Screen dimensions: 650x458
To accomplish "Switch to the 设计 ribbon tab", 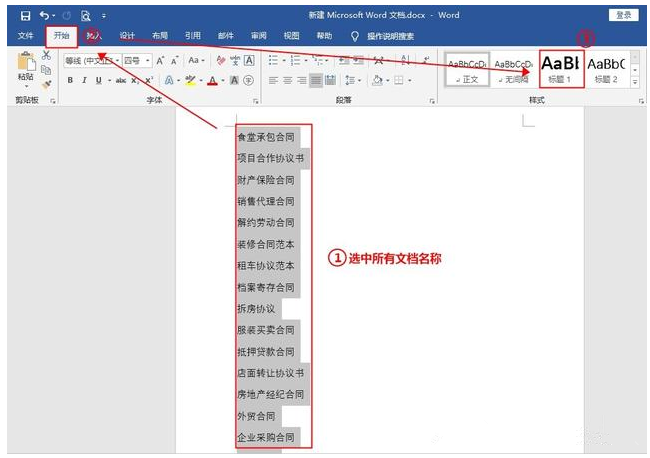I will click(127, 35).
